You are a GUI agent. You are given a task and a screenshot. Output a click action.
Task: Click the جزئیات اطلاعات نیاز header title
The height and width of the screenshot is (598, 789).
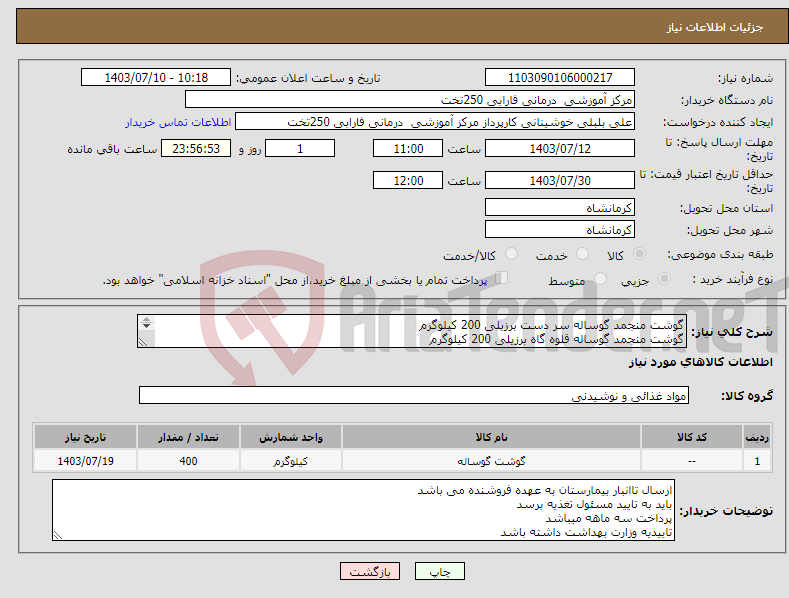[715, 27]
